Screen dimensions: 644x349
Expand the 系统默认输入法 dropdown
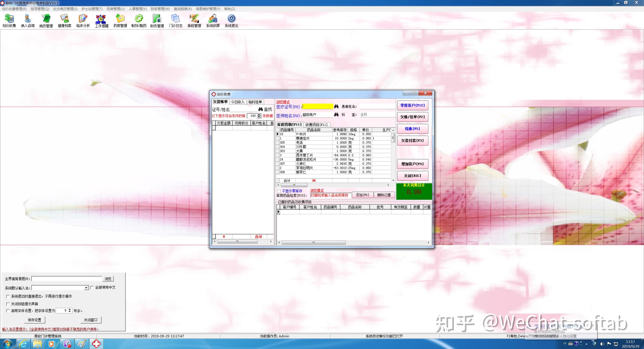click(86, 288)
